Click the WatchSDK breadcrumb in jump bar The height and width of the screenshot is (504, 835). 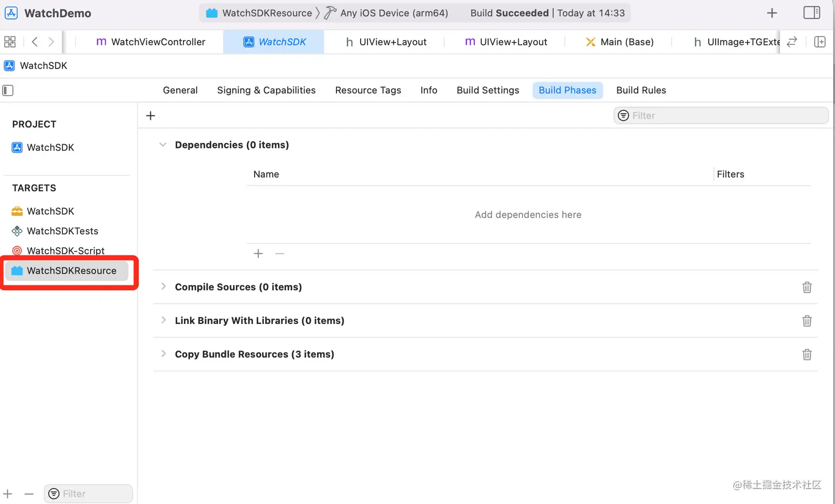[36, 66]
